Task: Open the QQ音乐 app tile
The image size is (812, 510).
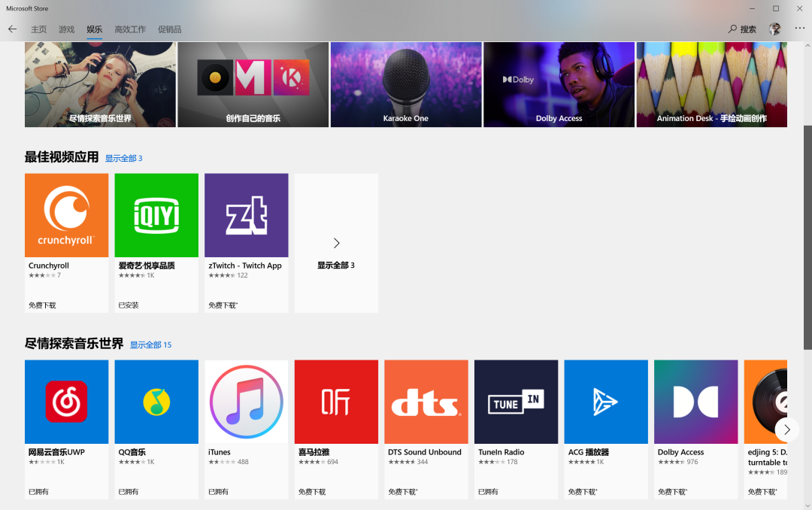Action: click(156, 402)
